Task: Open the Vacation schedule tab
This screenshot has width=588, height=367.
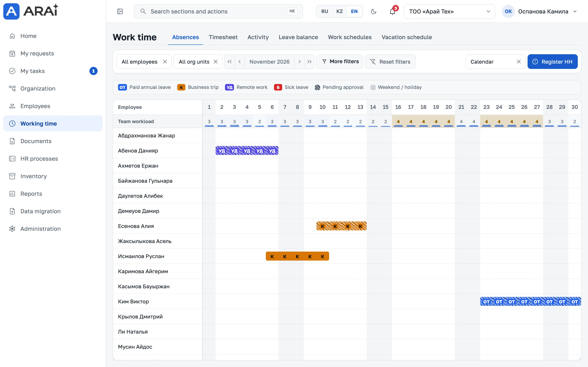Action: tap(406, 37)
